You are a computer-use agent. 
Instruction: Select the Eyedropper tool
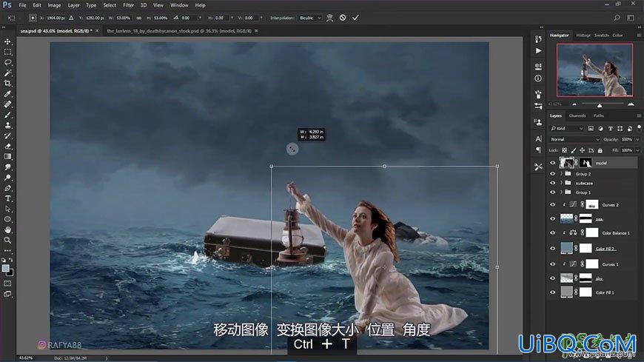point(7,94)
